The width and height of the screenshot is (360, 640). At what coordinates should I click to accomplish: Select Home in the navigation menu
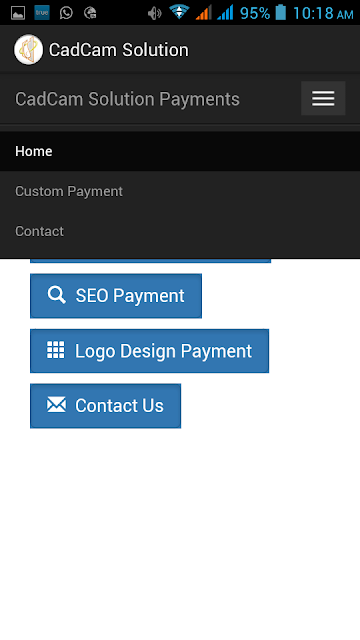click(180, 151)
